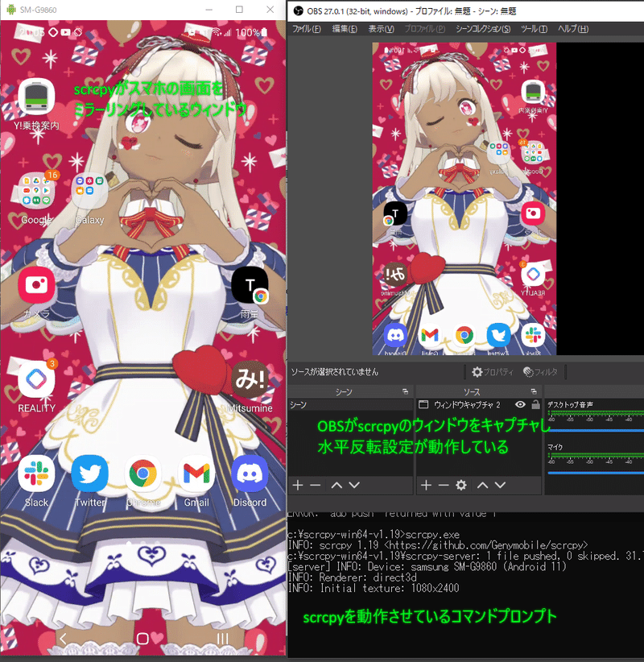Click the OBS preview canvas image
Screen dimensions: 644x662
tap(464, 199)
